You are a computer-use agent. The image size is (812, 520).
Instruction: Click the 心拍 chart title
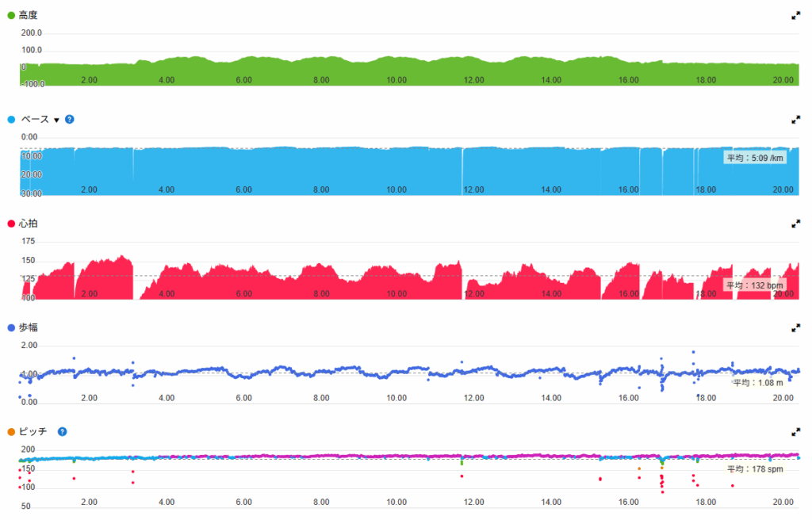tap(29, 224)
